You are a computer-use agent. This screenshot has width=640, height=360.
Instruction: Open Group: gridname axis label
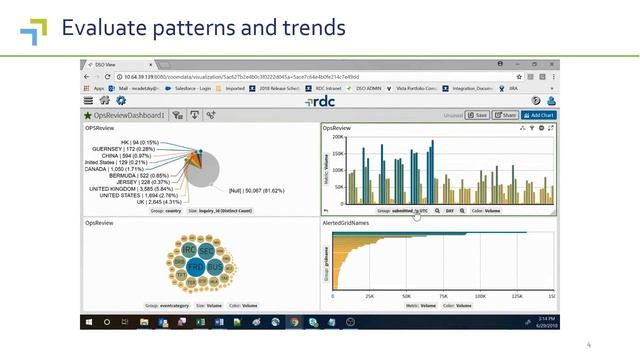tap(326, 264)
